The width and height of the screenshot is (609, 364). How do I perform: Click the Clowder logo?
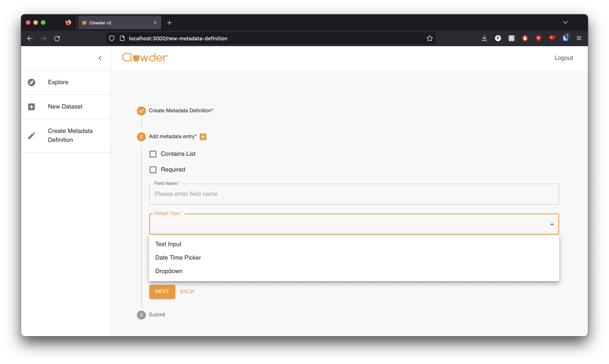tap(145, 58)
